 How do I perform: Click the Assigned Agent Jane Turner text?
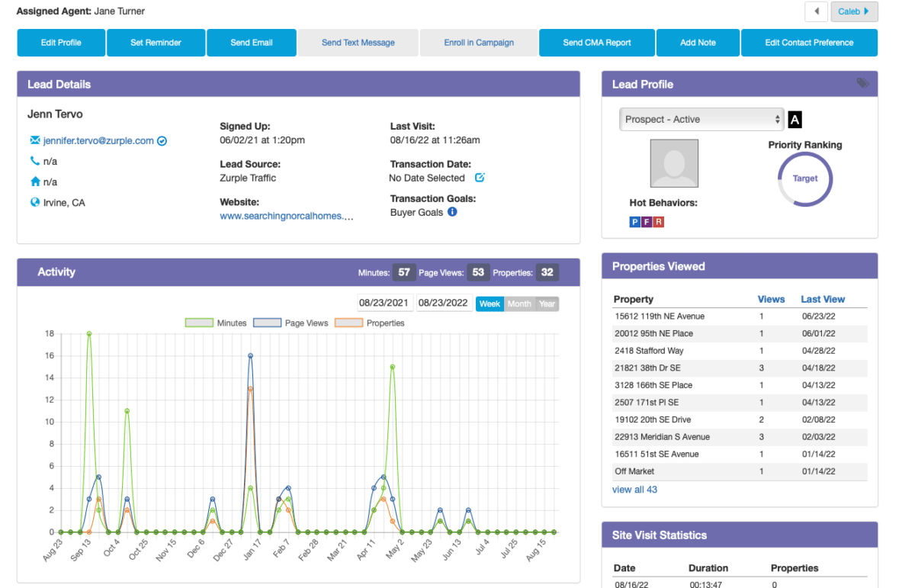point(80,11)
